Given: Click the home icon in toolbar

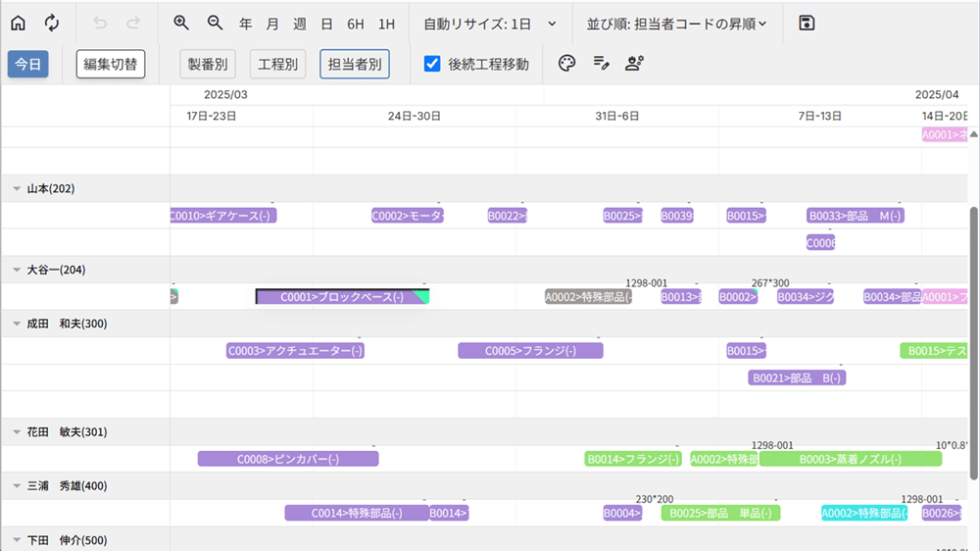Looking at the screenshot, I should (18, 23).
